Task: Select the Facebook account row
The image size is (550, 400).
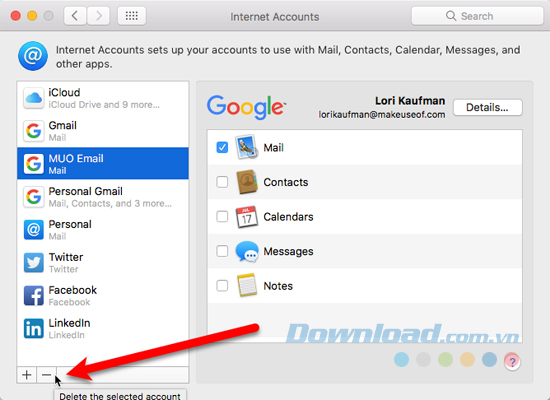Action: (x=103, y=295)
